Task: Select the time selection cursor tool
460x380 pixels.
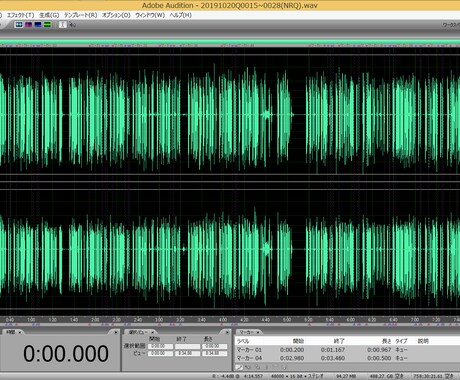Action: [x=63, y=24]
